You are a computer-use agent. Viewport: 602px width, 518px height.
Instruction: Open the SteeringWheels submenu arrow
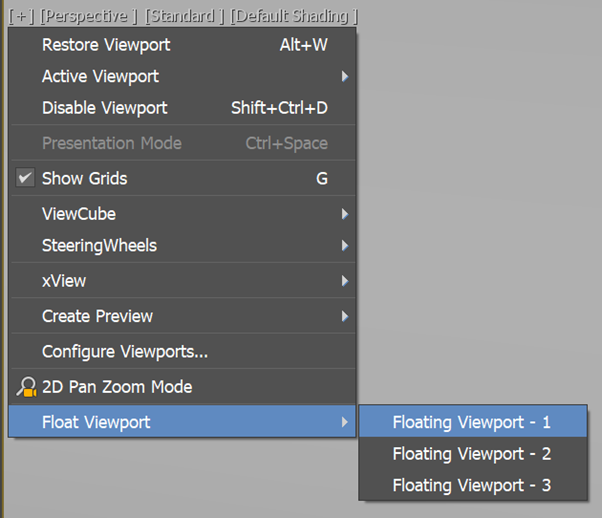(x=345, y=245)
